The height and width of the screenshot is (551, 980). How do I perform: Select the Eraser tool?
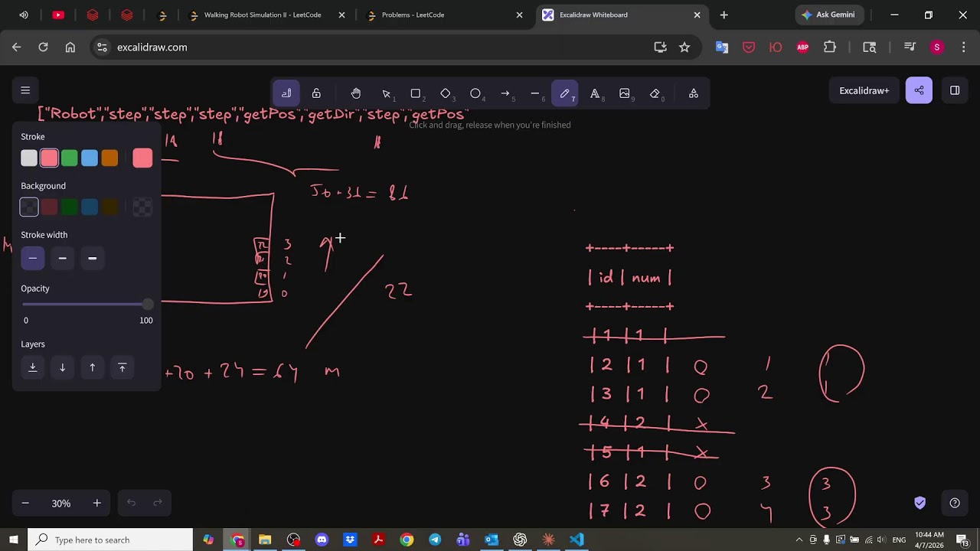click(655, 93)
